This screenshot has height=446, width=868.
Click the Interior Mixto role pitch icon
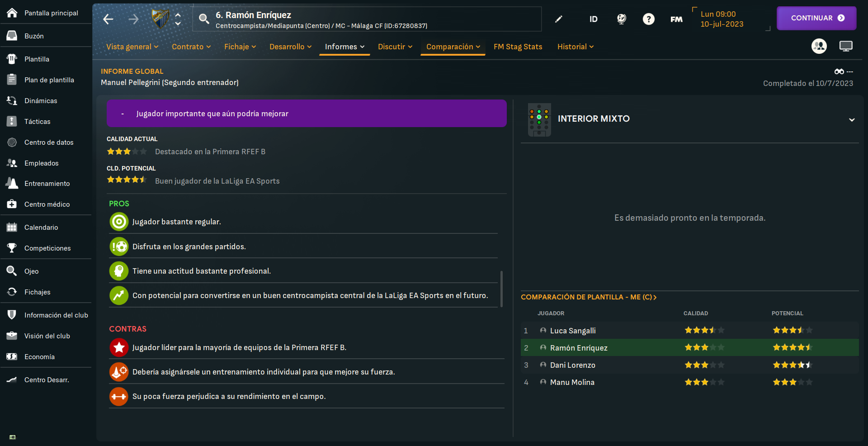539,120
